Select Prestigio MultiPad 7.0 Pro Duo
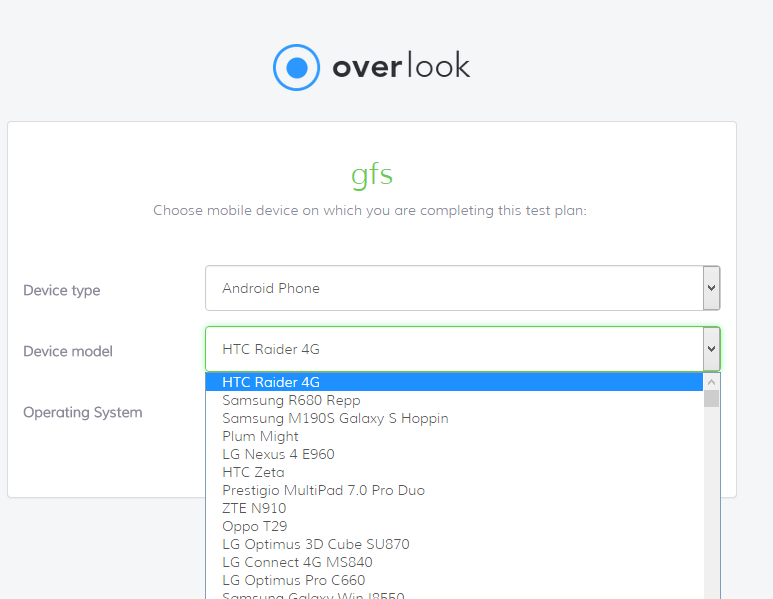The width and height of the screenshot is (773, 599). 454,490
